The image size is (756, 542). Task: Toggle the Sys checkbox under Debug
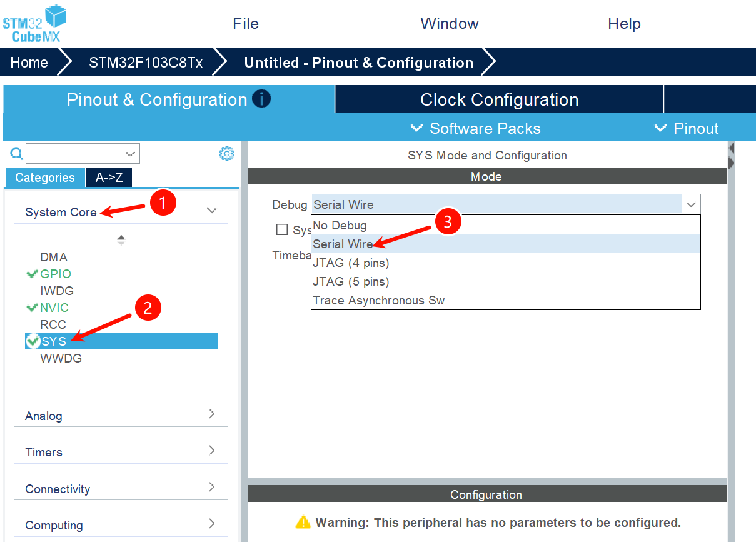[x=282, y=229]
